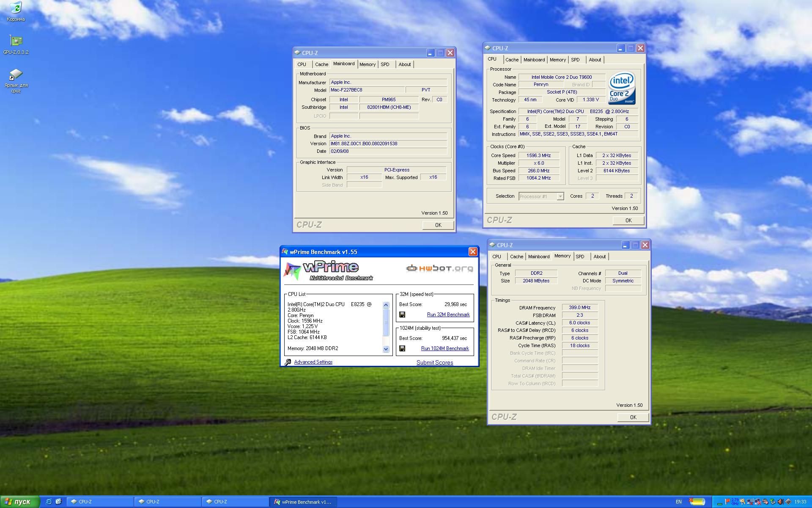The image size is (812, 508).
Task: Click OK in the Mainboard CPU-Z window
Action: pyautogui.click(x=438, y=225)
